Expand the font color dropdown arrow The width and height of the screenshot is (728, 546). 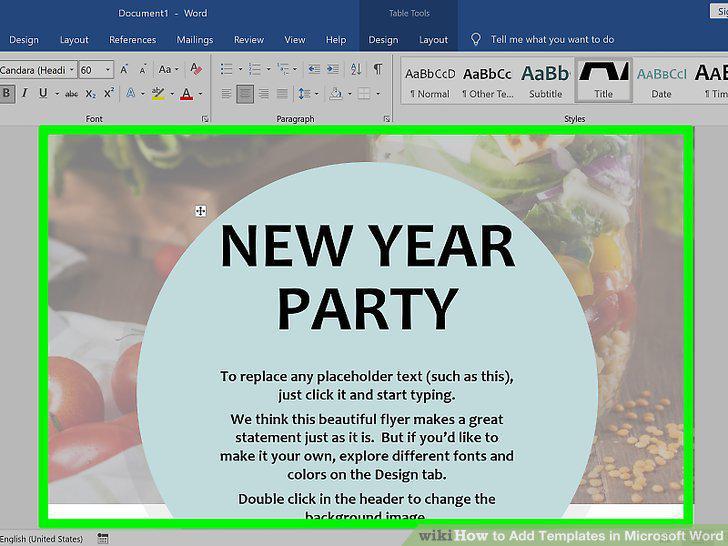(200, 94)
